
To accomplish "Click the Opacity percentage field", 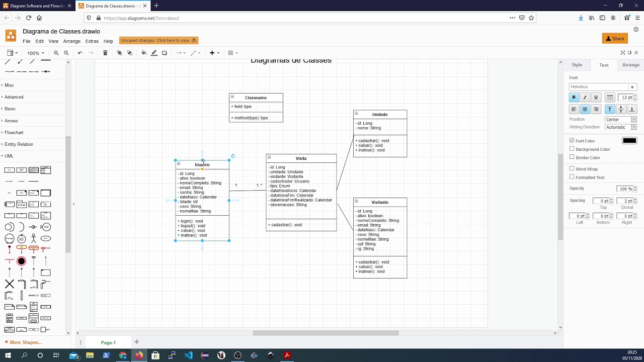I will (624, 189).
